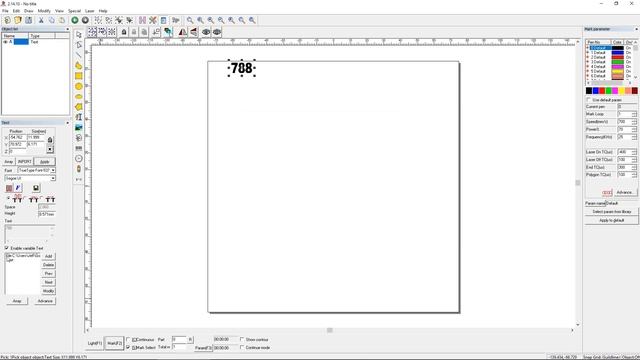
Task: Uncheck the Mark Select checkbox
Action: click(x=128, y=347)
